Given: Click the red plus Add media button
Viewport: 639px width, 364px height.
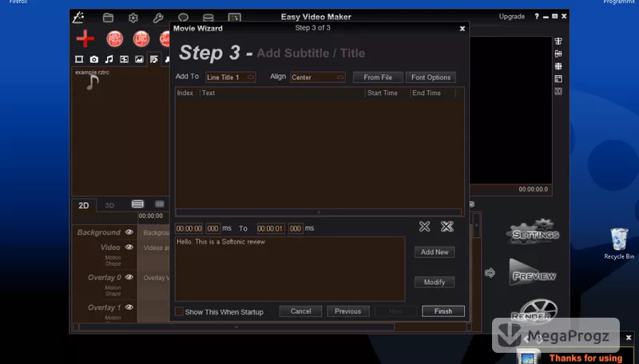Looking at the screenshot, I should (85, 38).
